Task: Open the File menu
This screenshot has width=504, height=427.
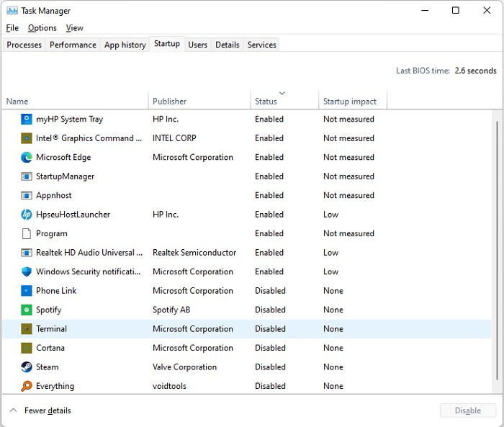Action: [x=12, y=28]
